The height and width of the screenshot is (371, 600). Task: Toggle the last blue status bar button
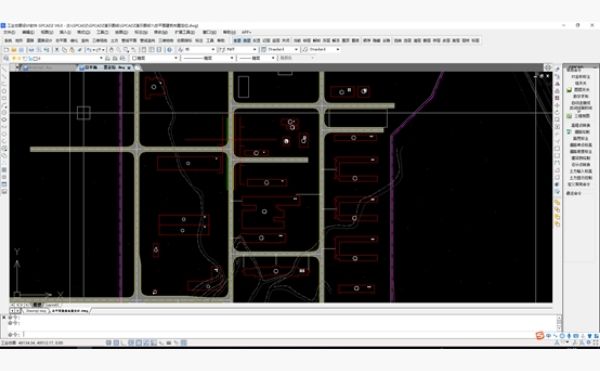184,343
